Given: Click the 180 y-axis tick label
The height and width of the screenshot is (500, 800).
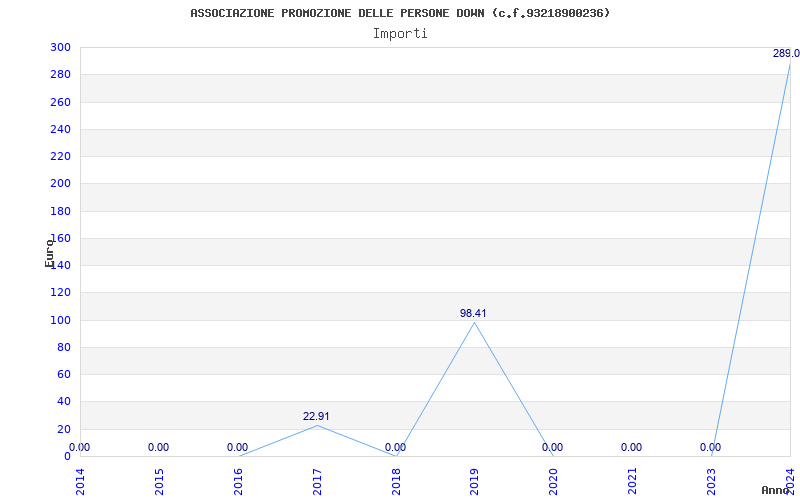Looking at the screenshot, I should (60, 211).
